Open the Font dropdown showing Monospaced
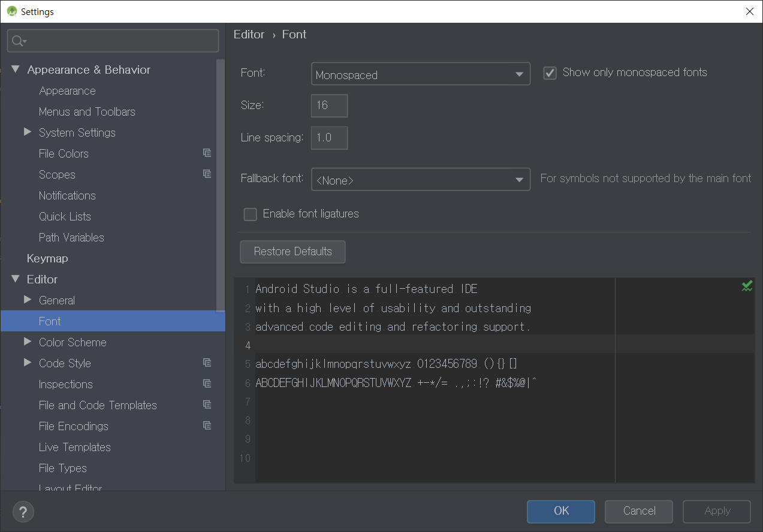 [x=421, y=74]
